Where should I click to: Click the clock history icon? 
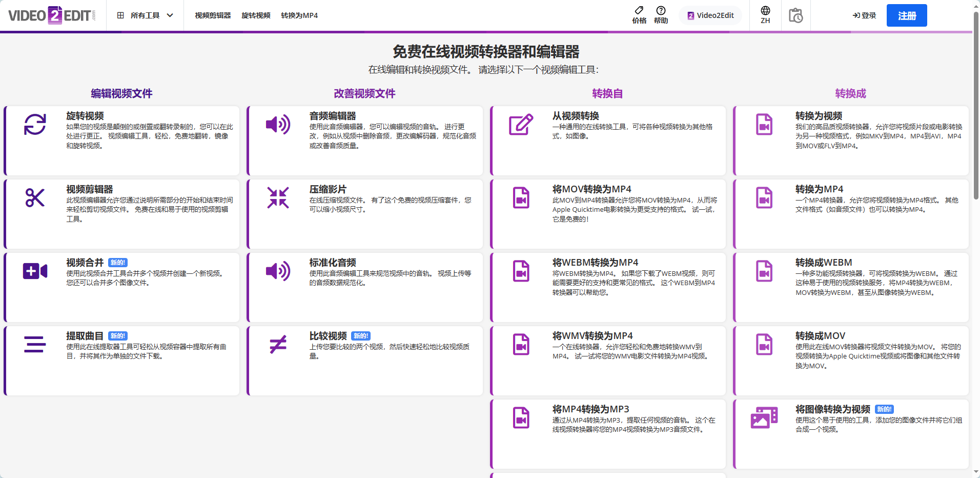795,15
